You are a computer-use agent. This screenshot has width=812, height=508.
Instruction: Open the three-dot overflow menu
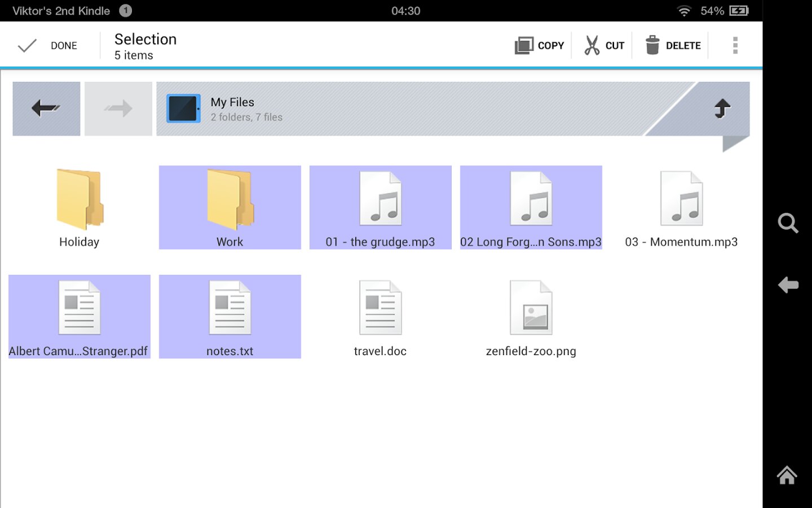[x=735, y=45]
